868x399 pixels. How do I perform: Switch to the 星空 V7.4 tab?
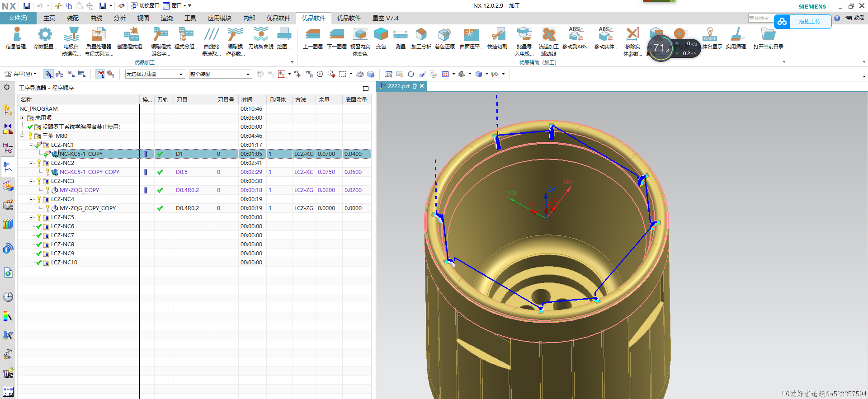tap(386, 18)
